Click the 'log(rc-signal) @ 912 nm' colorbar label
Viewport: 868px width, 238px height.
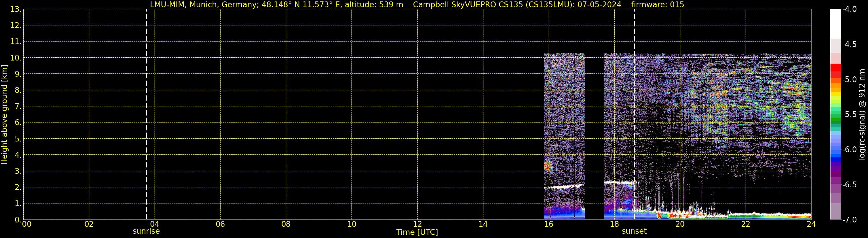coord(862,114)
